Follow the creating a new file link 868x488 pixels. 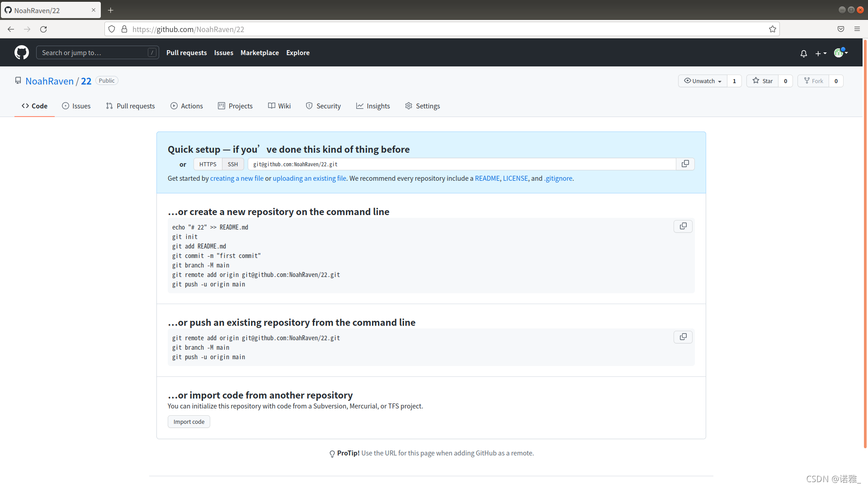coord(237,178)
